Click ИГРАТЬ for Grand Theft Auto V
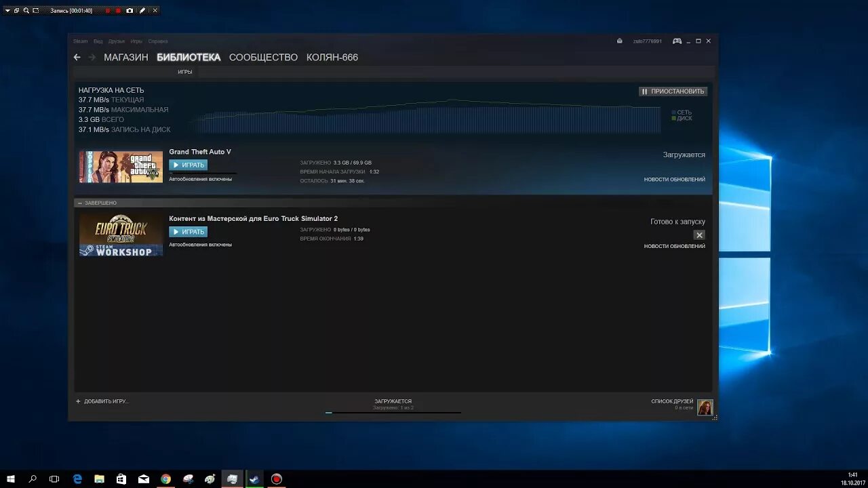The width and height of the screenshot is (868, 488). click(x=188, y=165)
